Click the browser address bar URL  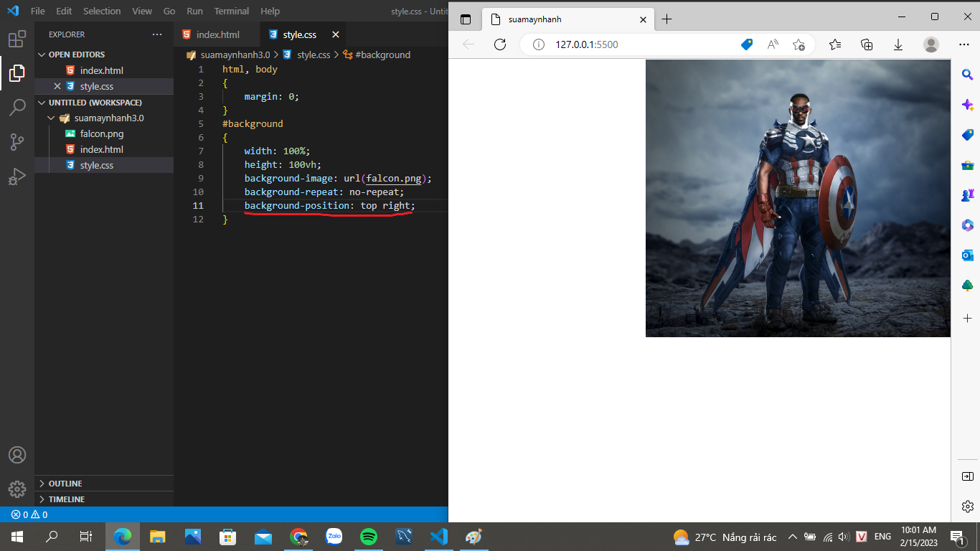[x=586, y=44]
